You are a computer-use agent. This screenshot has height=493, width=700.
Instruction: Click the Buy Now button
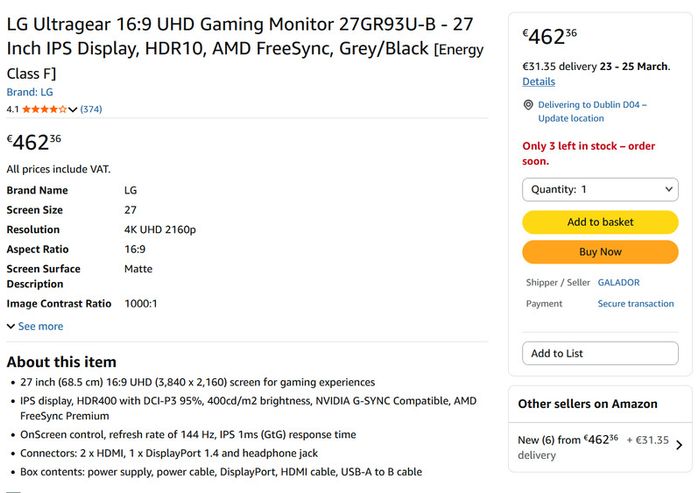tap(600, 252)
